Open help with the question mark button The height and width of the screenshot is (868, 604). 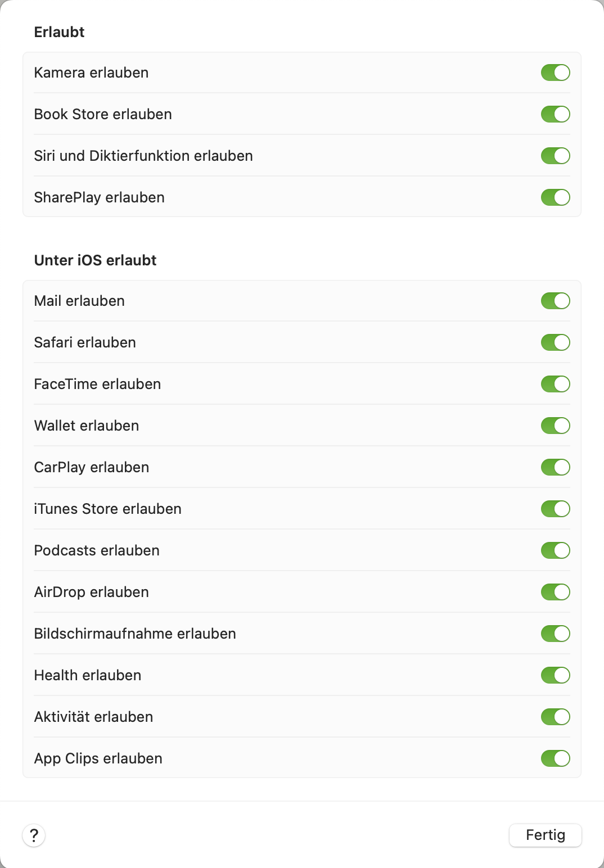click(34, 835)
